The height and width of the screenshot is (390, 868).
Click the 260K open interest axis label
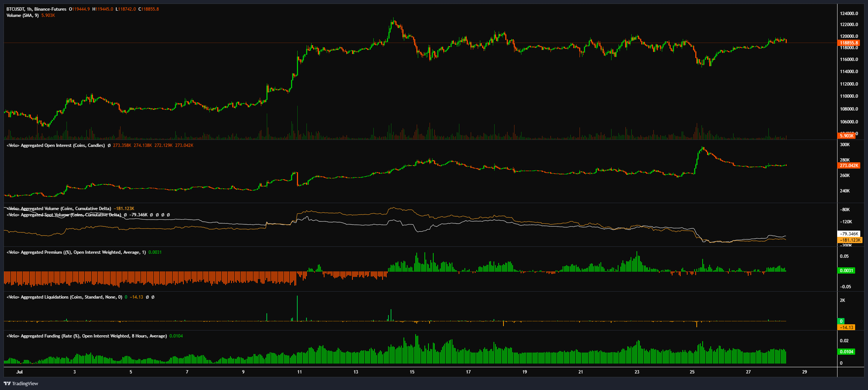[x=845, y=176]
